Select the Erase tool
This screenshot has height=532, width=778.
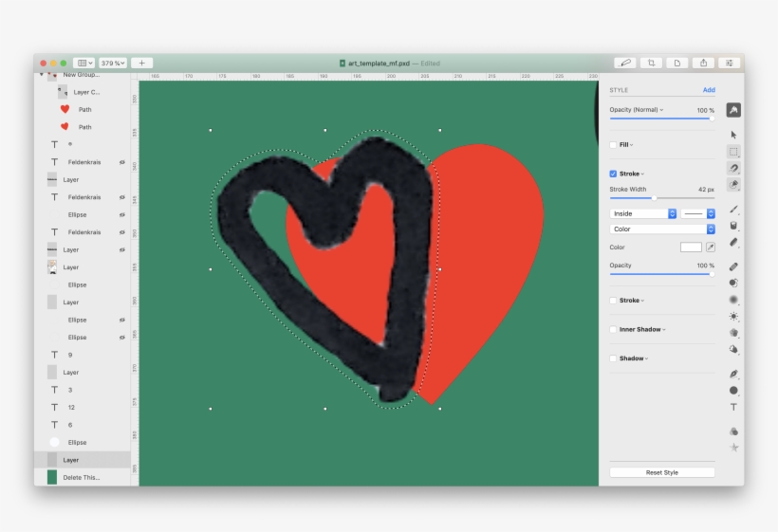pyautogui.click(x=733, y=243)
